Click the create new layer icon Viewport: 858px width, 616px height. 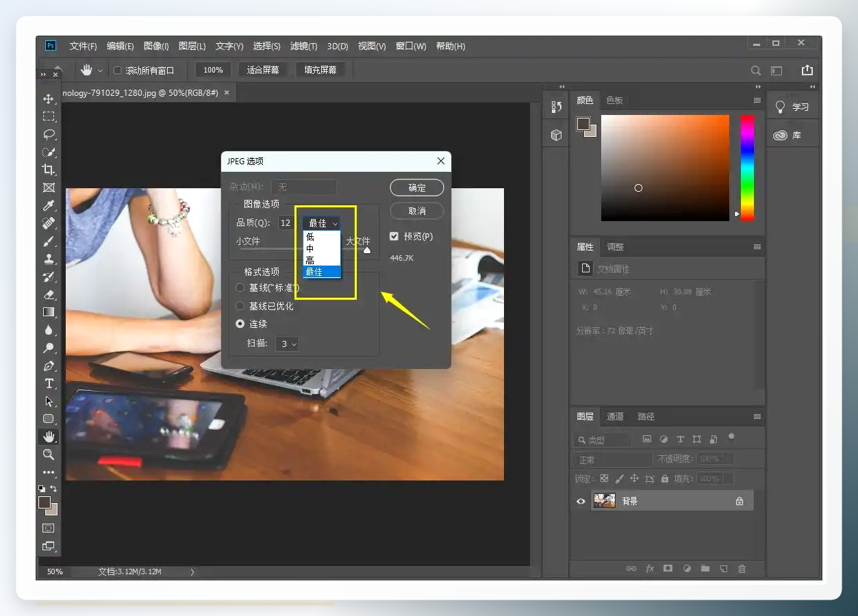coord(723,568)
